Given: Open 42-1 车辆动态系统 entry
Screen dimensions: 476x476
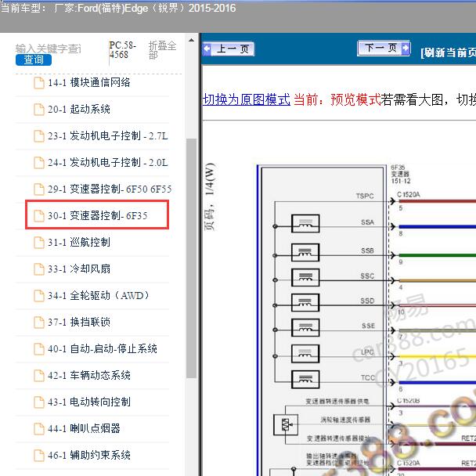Looking at the screenshot, I should [89, 376].
